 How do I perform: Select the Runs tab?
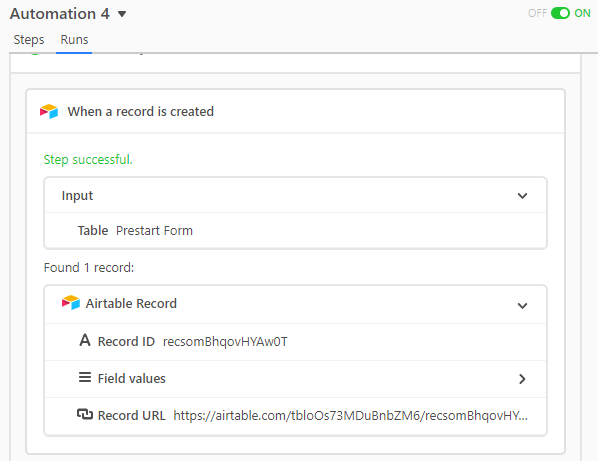(74, 40)
